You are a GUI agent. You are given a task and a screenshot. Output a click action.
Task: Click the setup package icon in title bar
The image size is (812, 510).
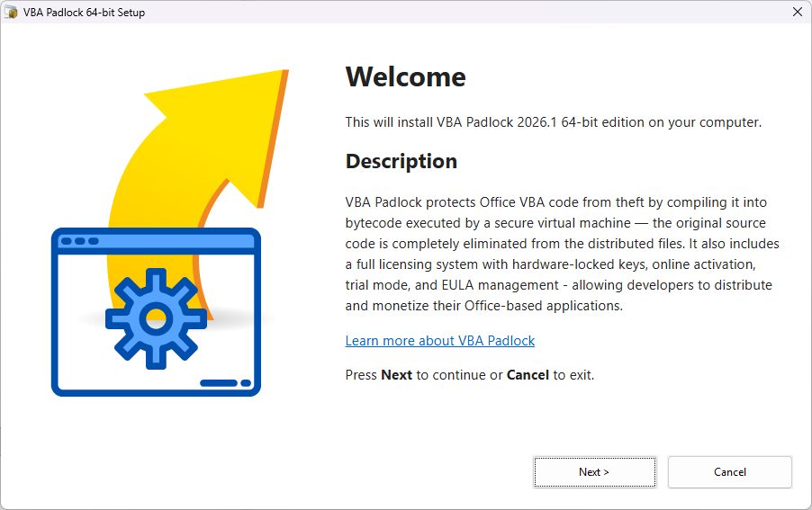[x=11, y=12]
